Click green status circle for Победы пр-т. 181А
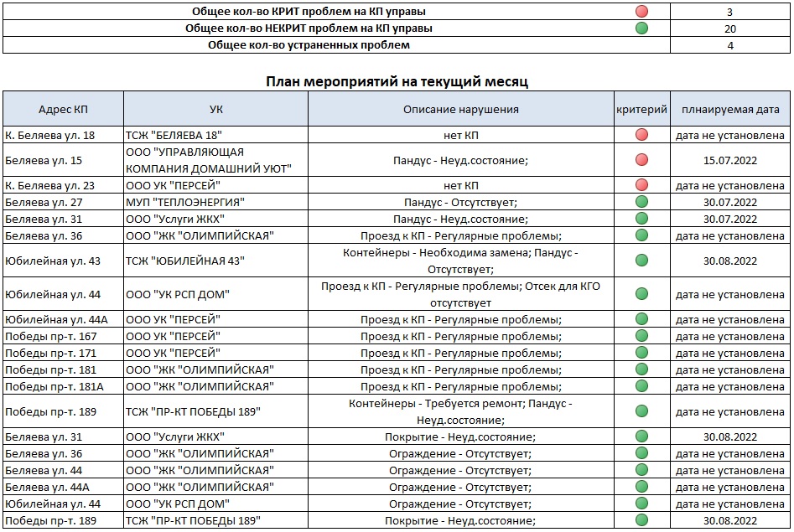Screen dimensions: 794x532 point(642,386)
